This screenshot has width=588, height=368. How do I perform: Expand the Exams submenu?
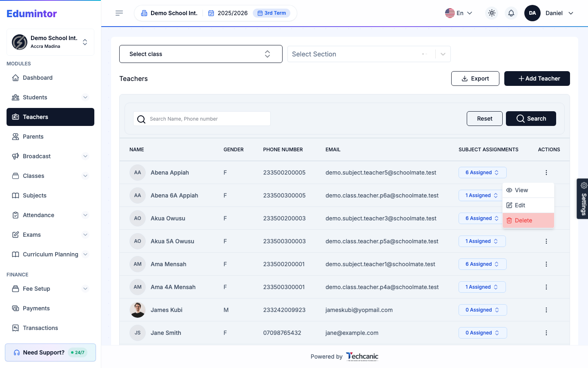click(x=85, y=235)
